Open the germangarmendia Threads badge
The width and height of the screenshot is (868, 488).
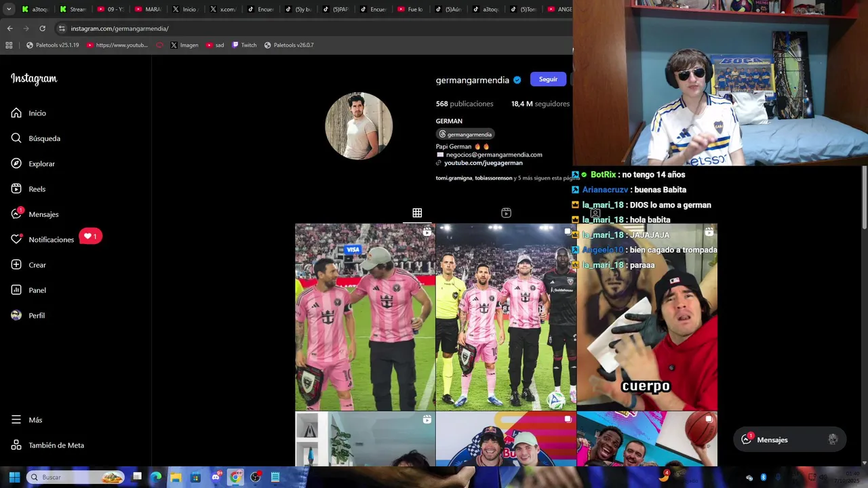coord(465,134)
